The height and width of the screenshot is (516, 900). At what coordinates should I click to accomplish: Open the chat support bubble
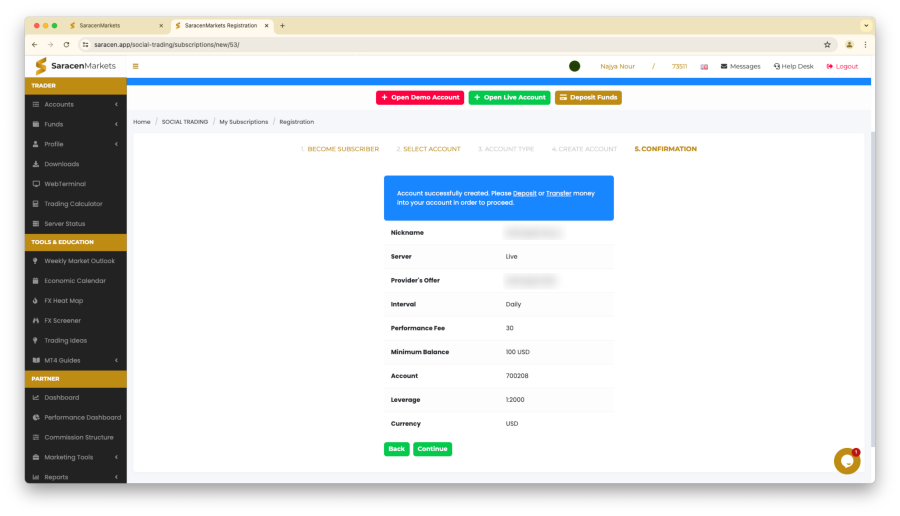pos(847,461)
